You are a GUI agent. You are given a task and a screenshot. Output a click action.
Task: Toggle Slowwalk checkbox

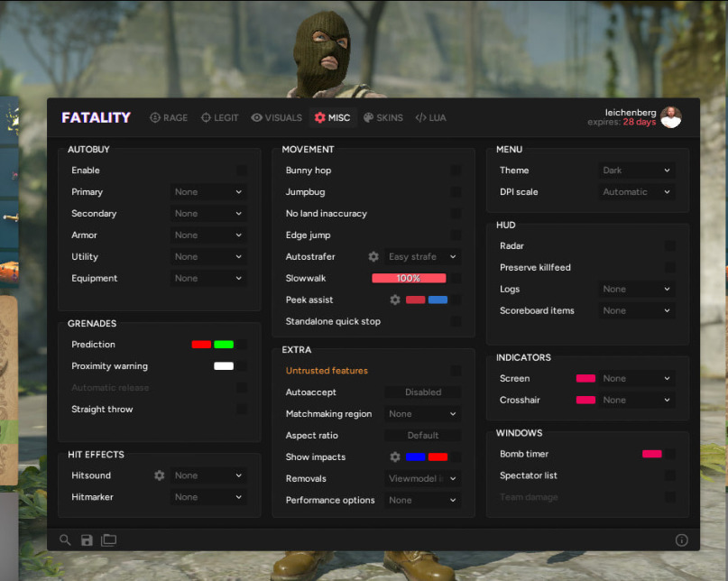click(456, 278)
